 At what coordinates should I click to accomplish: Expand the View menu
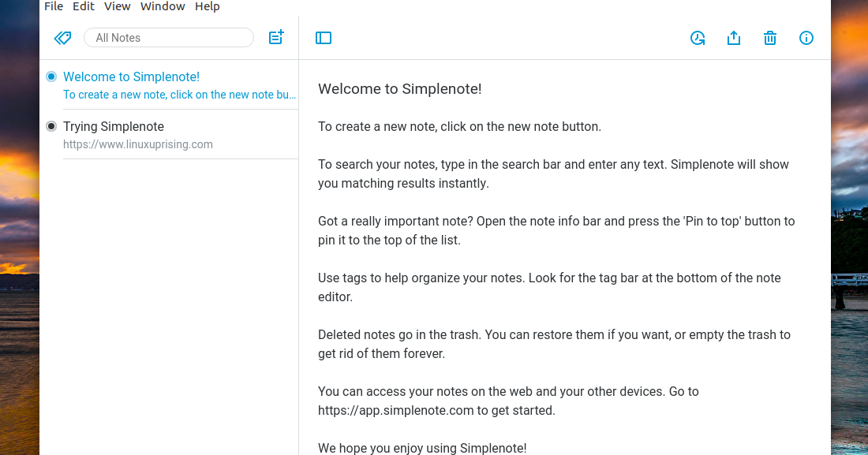[x=118, y=6]
